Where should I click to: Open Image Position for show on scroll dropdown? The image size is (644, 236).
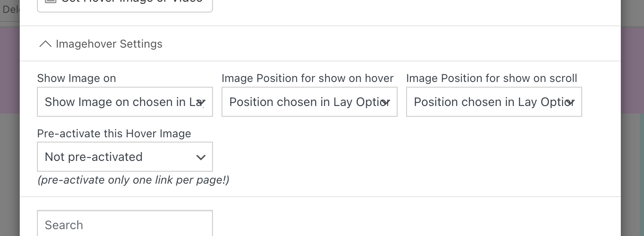[x=494, y=102]
